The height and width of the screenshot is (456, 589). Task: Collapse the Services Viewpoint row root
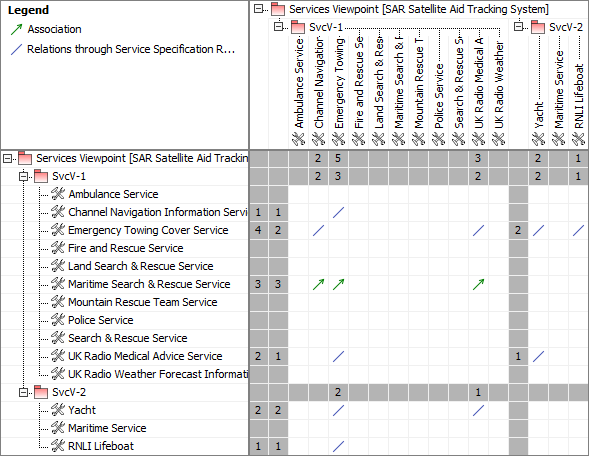pos(7,159)
